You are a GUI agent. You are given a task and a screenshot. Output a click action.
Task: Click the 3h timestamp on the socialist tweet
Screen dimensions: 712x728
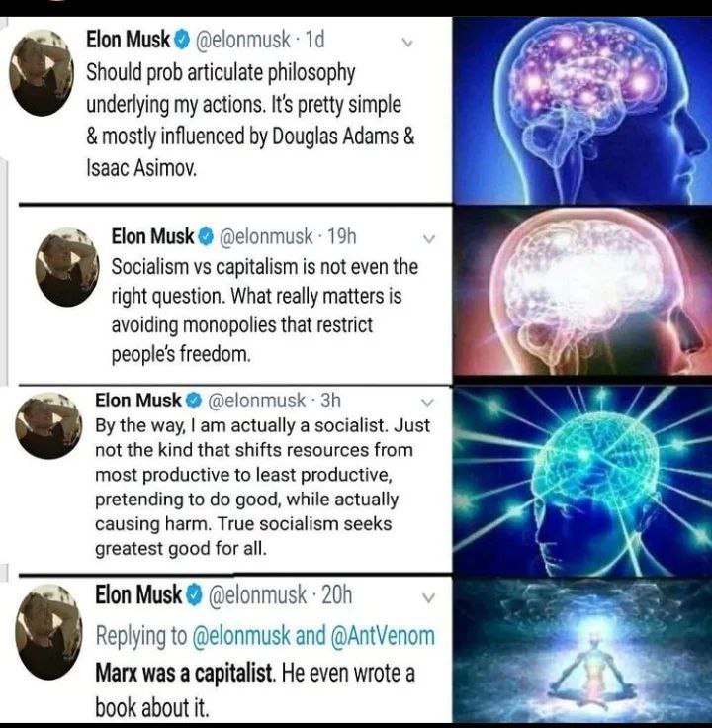click(331, 400)
